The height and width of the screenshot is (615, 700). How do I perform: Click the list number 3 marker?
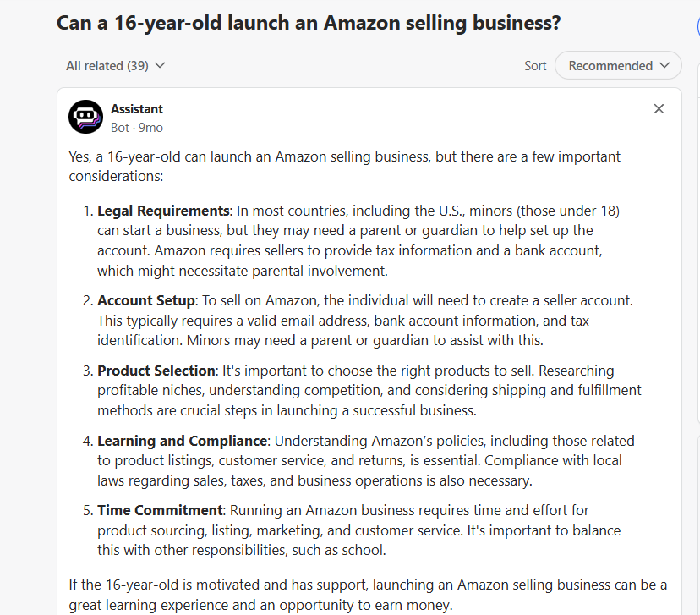coord(88,371)
